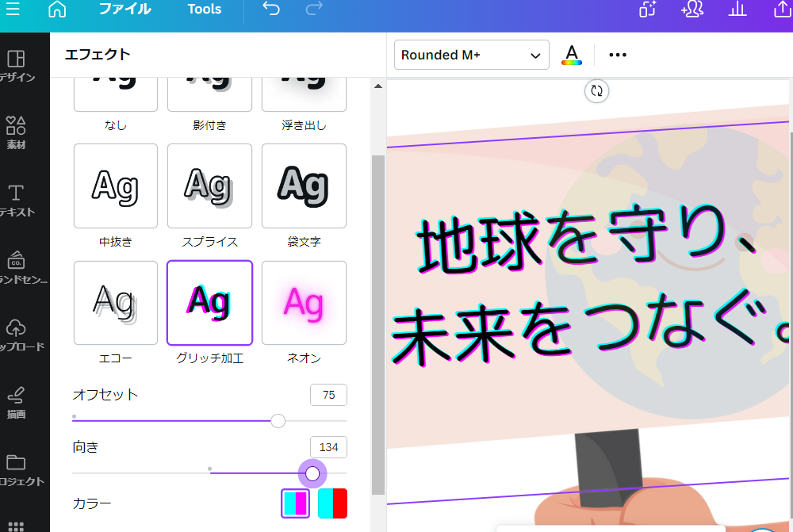Redo the last undone action
793x532 pixels.
click(x=314, y=9)
